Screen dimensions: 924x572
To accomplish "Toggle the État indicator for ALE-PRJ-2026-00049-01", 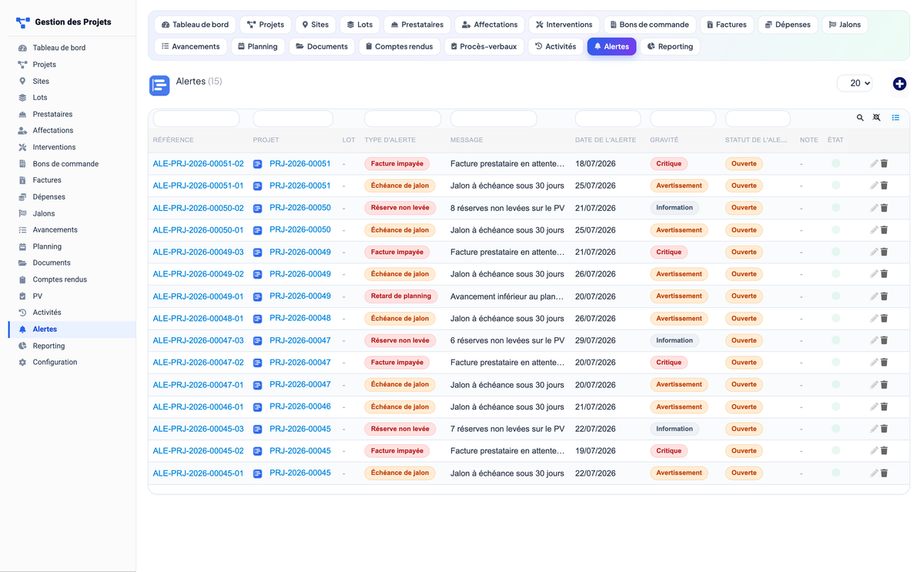I will coord(835,296).
